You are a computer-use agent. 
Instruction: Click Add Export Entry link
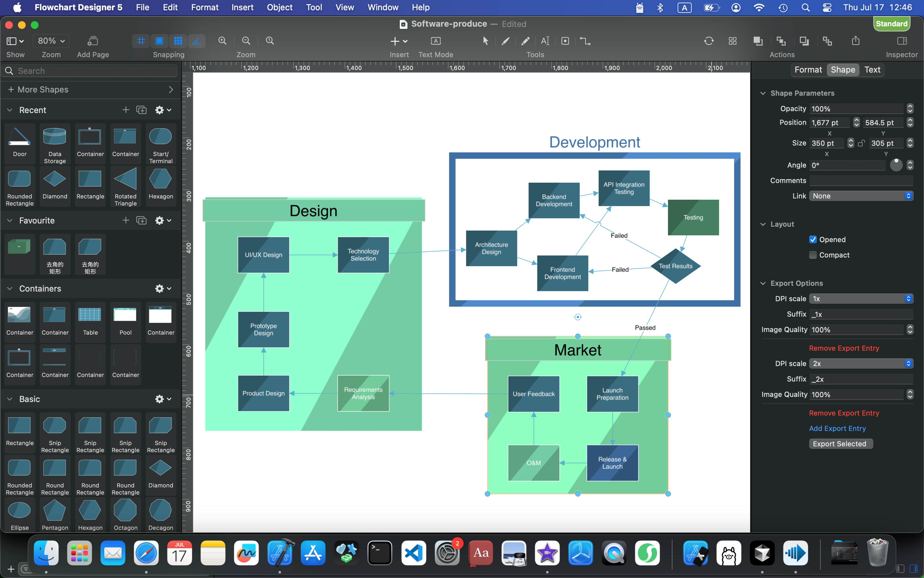click(x=837, y=429)
